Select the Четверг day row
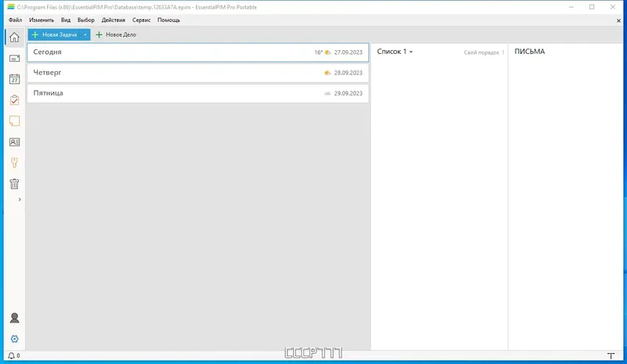The image size is (627, 364). [198, 73]
